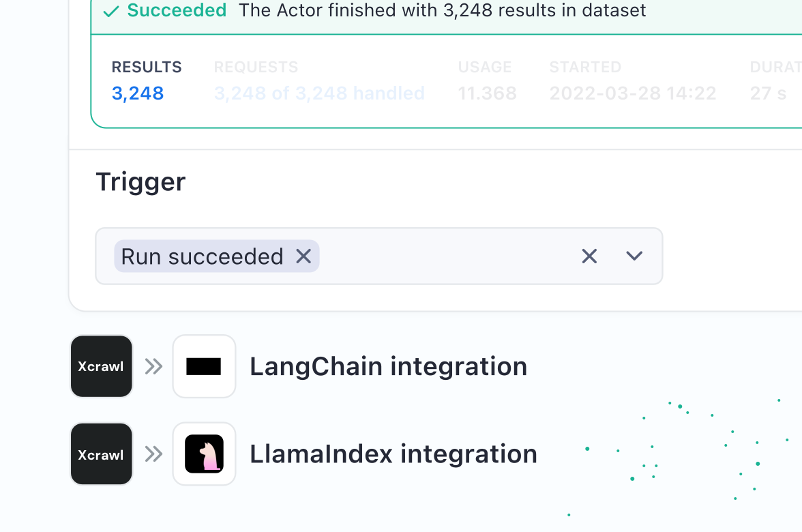This screenshot has width=802, height=532.
Task: Open the LangChain integration link
Action: (388, 366)
